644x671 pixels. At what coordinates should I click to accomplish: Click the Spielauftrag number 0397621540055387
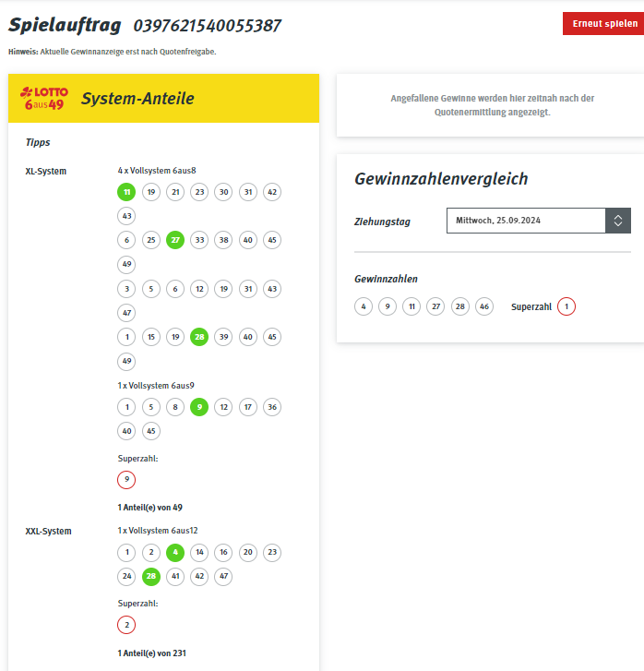pyautogui.click(x=207, y=25)
